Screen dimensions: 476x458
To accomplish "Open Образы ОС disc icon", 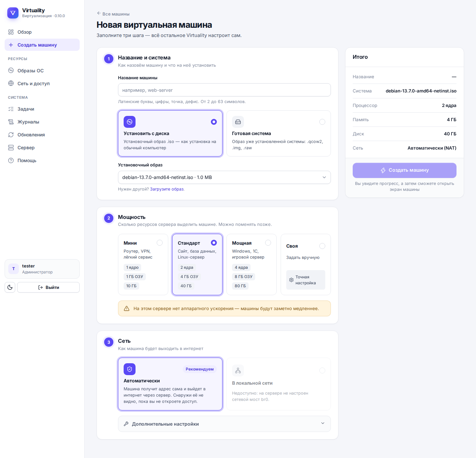I will pyautogui.click(x=11, y=70).
